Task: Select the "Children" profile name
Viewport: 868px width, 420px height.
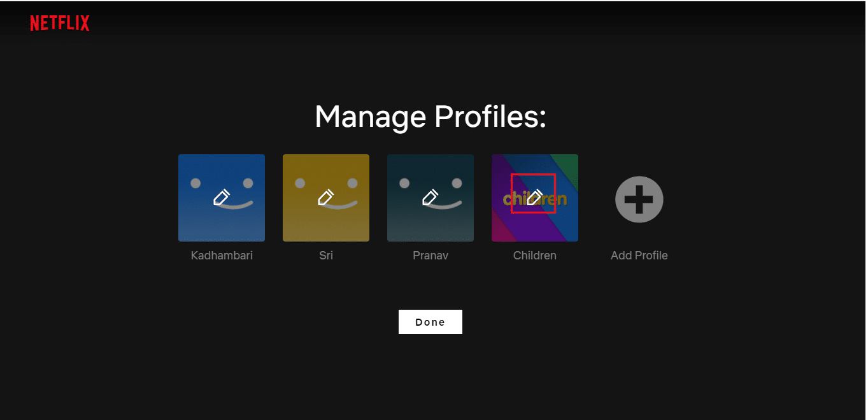Action: 535,256
